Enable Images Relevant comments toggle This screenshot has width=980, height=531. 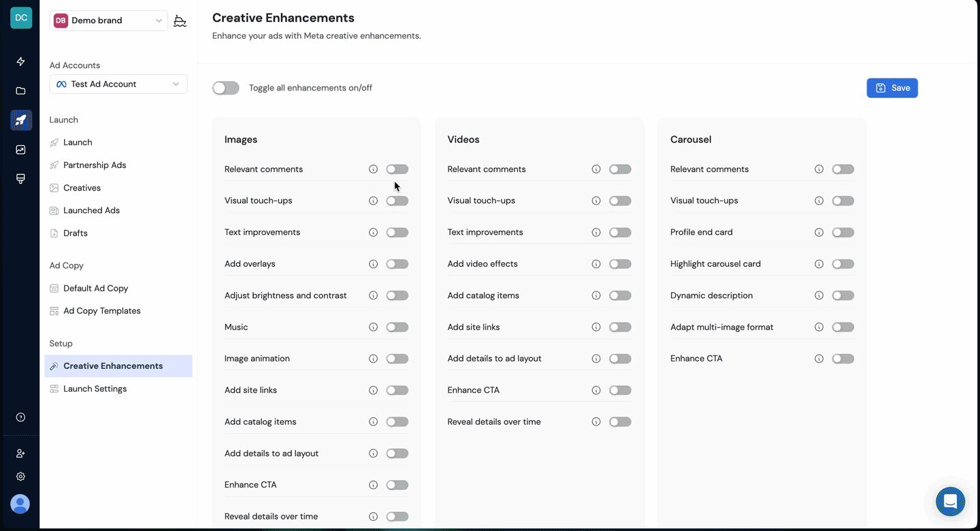397,169
